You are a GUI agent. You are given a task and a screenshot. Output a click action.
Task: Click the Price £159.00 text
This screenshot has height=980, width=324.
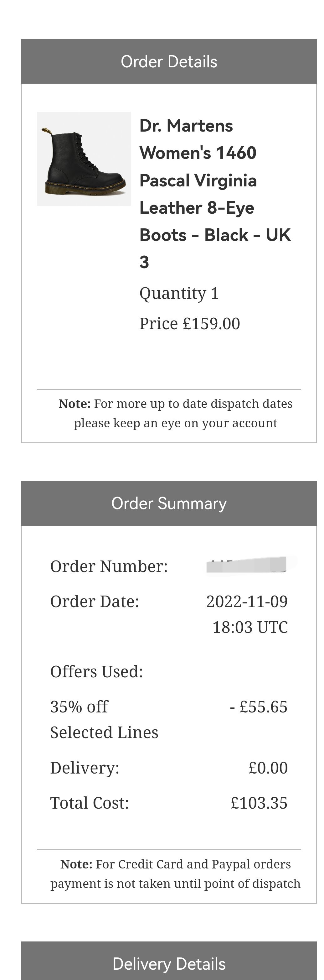tap(190, 324)
